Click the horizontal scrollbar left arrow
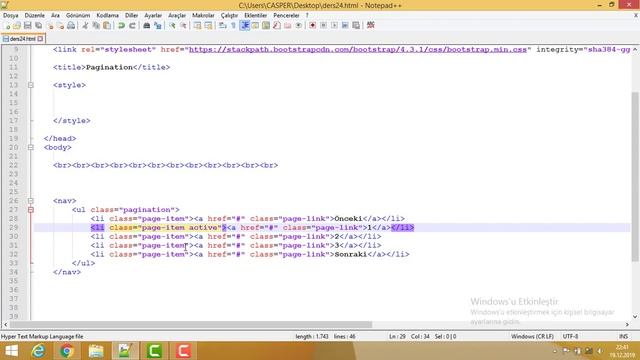 pyautogui.click(x=5, y=324)
